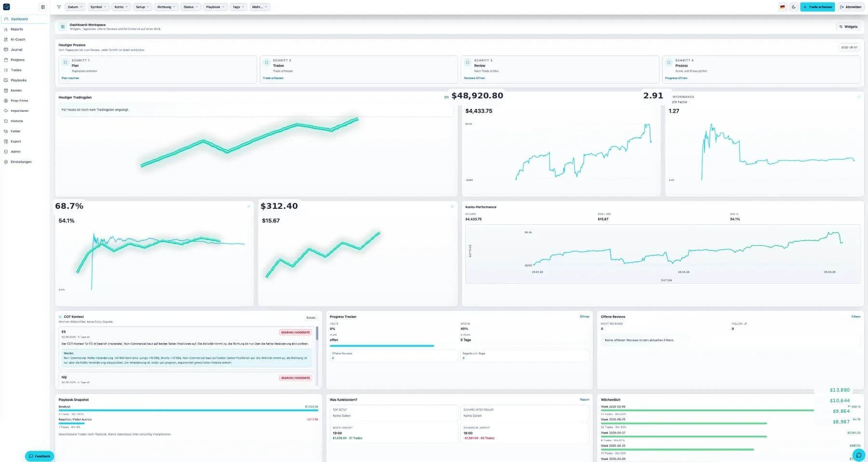Click the COT Kontext panel scrollbar
Image resolution: width=868 pixels, height=462 pixels.
tap(317, 334)
